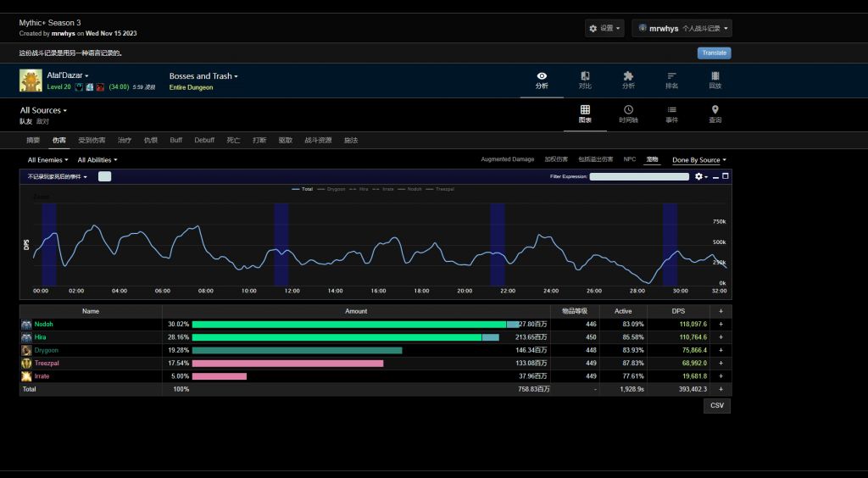Expand the Bosses and Trash selector
This screenshot has width=868, height=478.
(x=203, y=76)
